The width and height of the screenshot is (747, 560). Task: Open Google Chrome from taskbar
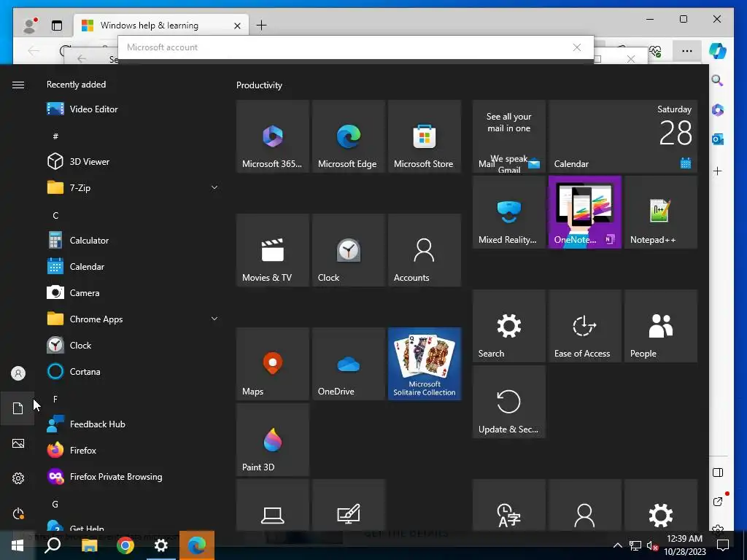click(x=125, y=545)
